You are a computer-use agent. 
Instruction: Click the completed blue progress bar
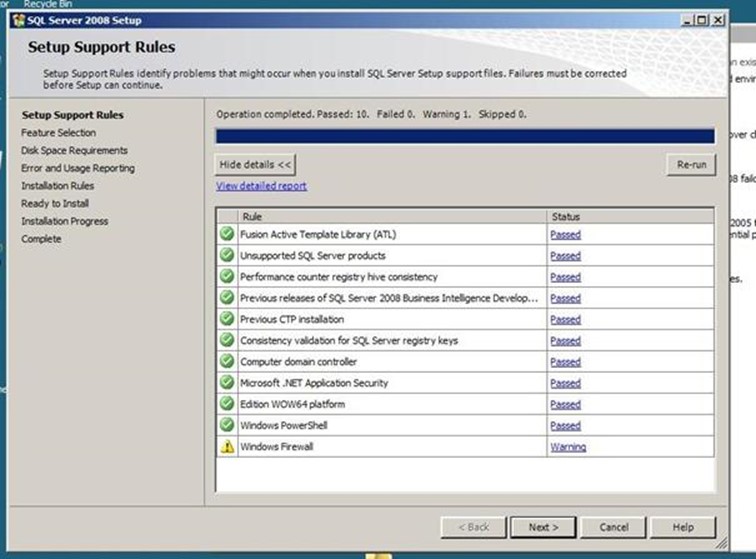point(465,136)
